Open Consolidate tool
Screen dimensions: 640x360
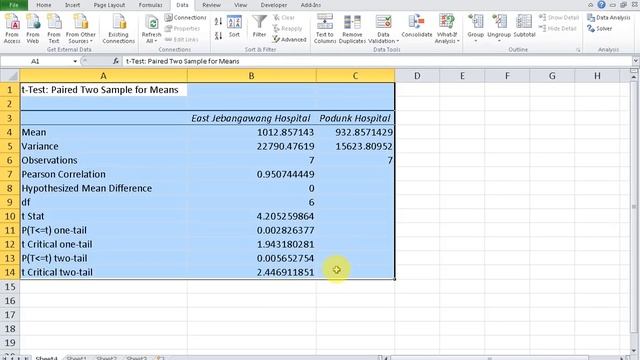[x=417, y=27]
